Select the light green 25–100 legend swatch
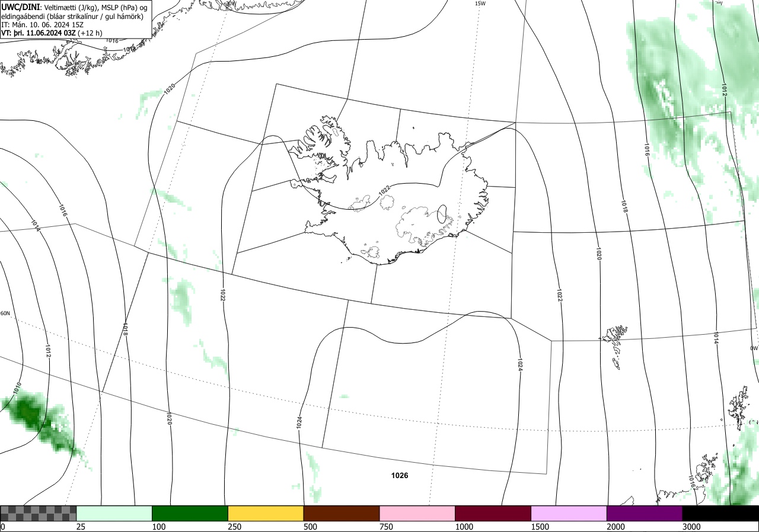 coord(114,513)
